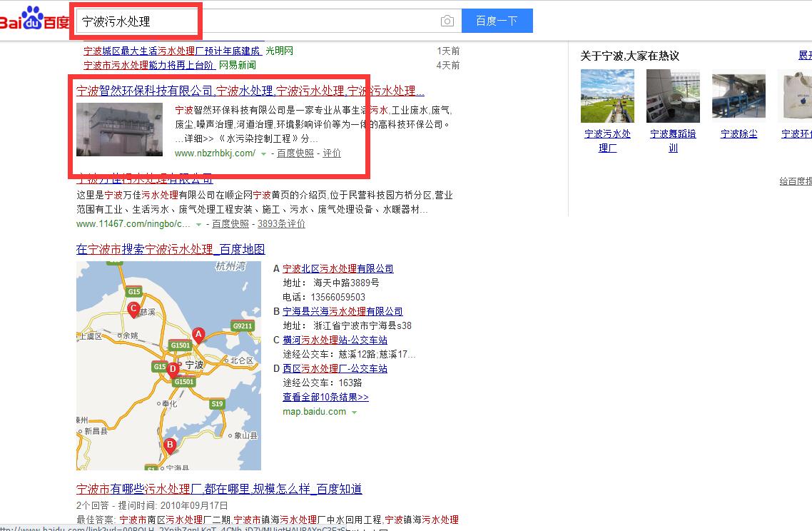The width and height of the screenshot is (812, 531).
Task: Click the 宁波智然环保 result thumbnail image
Action: [x=120, y=129]
